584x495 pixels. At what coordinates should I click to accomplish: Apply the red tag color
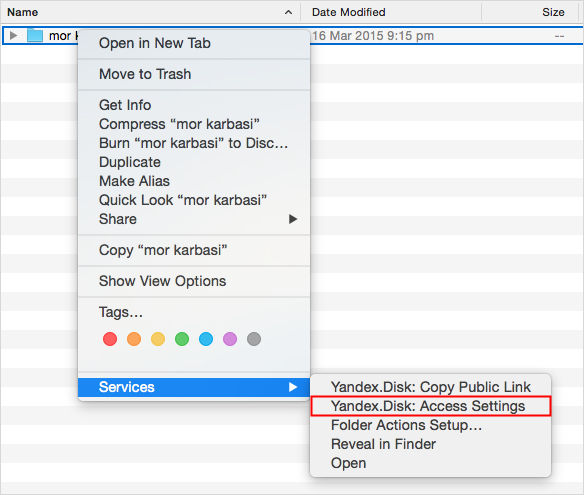[110, 339]
